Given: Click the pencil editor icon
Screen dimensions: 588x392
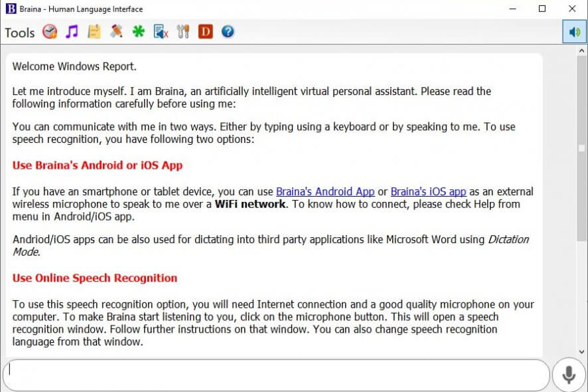Looking at the screenshot, I should pos(116,32).
